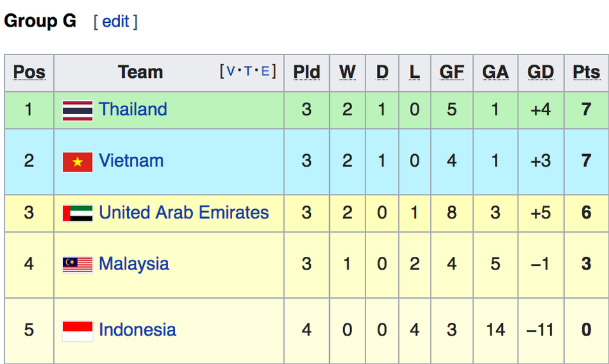The height and width of the screenshot is (364, 609).
Task: Click the United Arab Emirates flag icon
Action: pyautogui.click(x=77, y=213)
